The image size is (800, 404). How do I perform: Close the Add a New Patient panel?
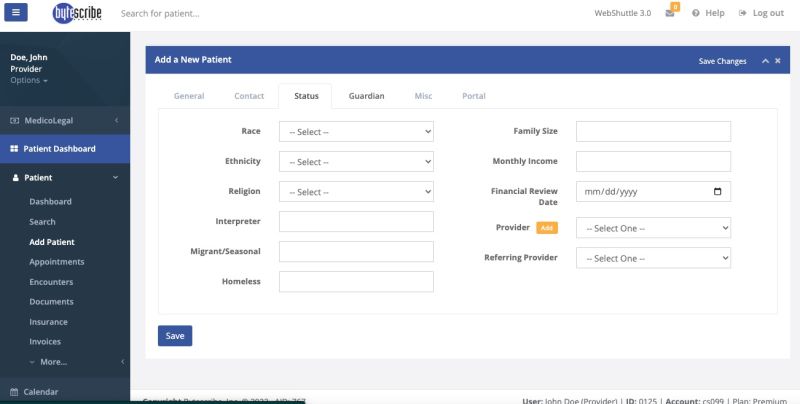click(x=778, y=61)
